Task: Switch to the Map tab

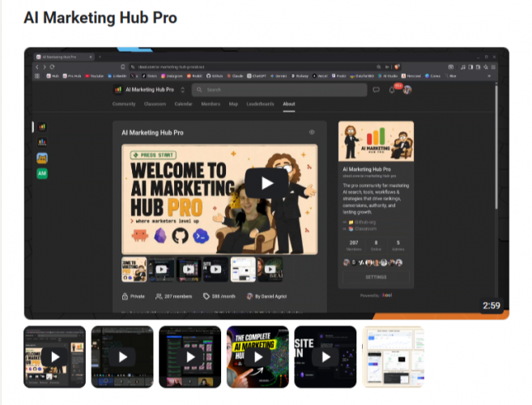Action: point(233,104)
